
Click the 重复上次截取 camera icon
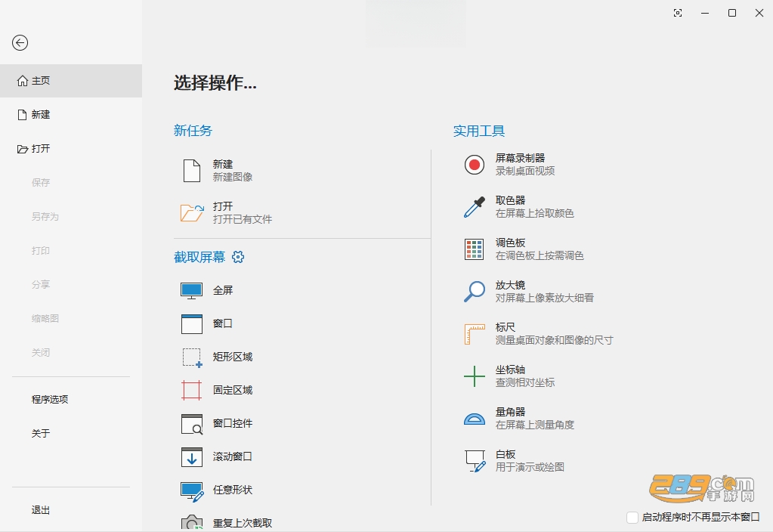point(192,523)
